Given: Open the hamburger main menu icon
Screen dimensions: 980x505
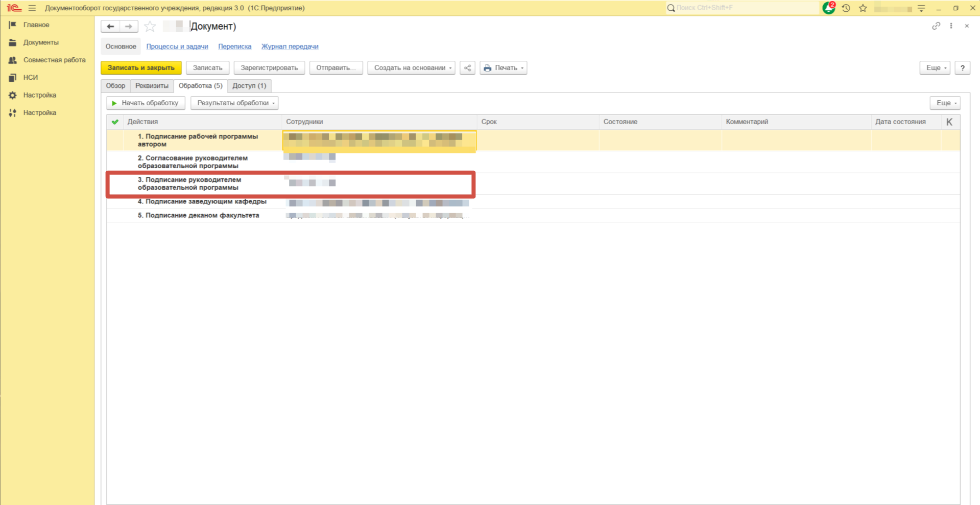Looking at the screenshot, I should coord(32,8).
